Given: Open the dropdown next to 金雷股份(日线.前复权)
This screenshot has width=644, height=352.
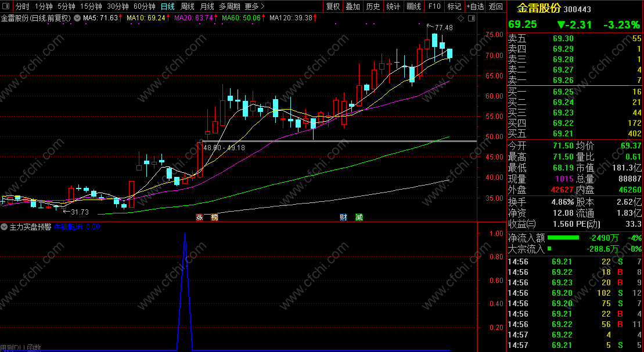Looking at the screenshot, I should pos(77,18).
